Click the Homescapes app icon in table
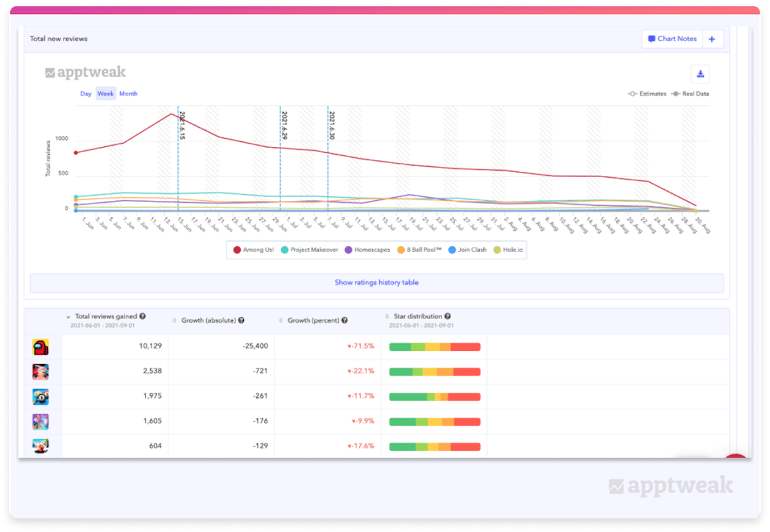770x532 pixels. (40, 422)
